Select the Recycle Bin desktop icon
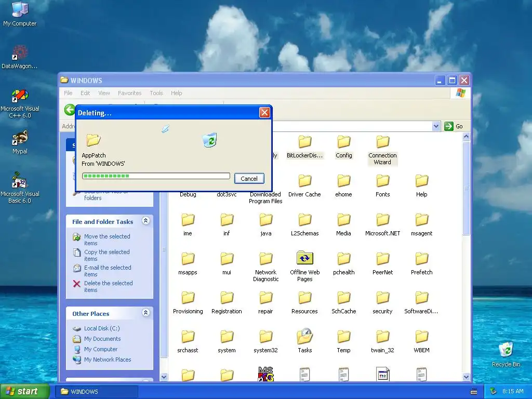Image resolution: width=532 pixels, height=399 pixels. 506,355
